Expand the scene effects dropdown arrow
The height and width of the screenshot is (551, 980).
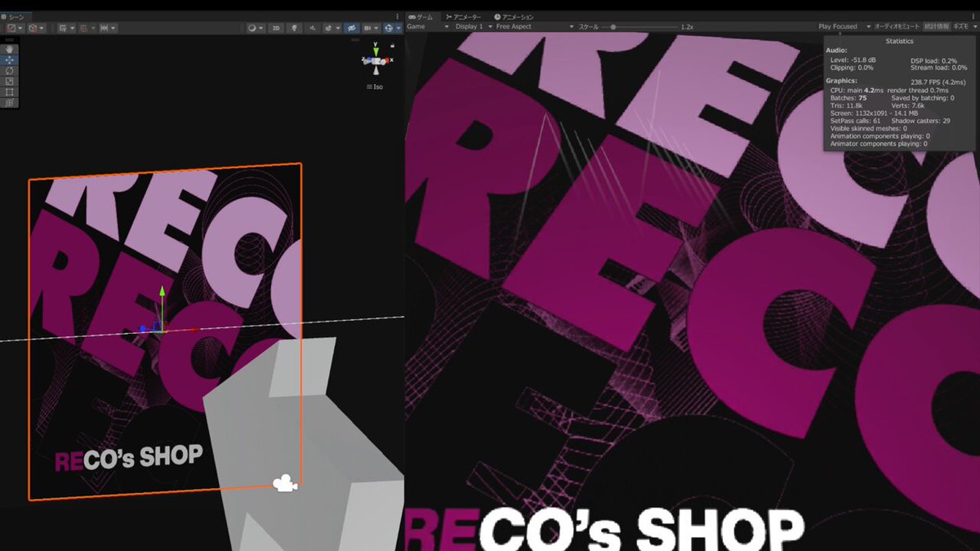tap(337, 28)
